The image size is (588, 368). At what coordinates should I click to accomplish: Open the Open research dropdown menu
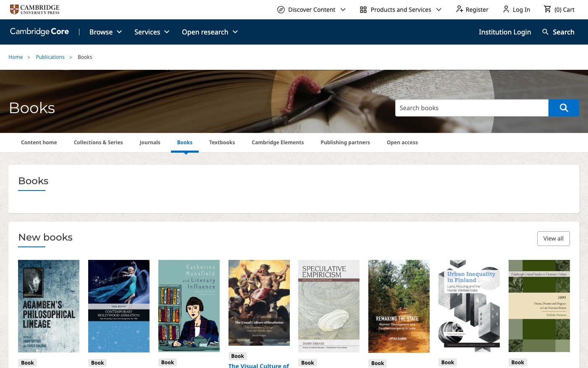coord(210,32)
